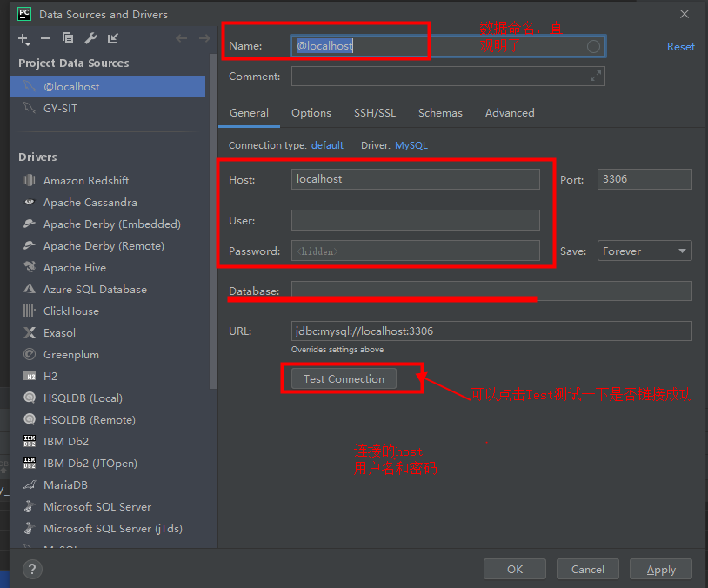Image resolution: width=708 pixels, height=588 pixels.
Task: Click the Reset link
Action: (680, 46)
